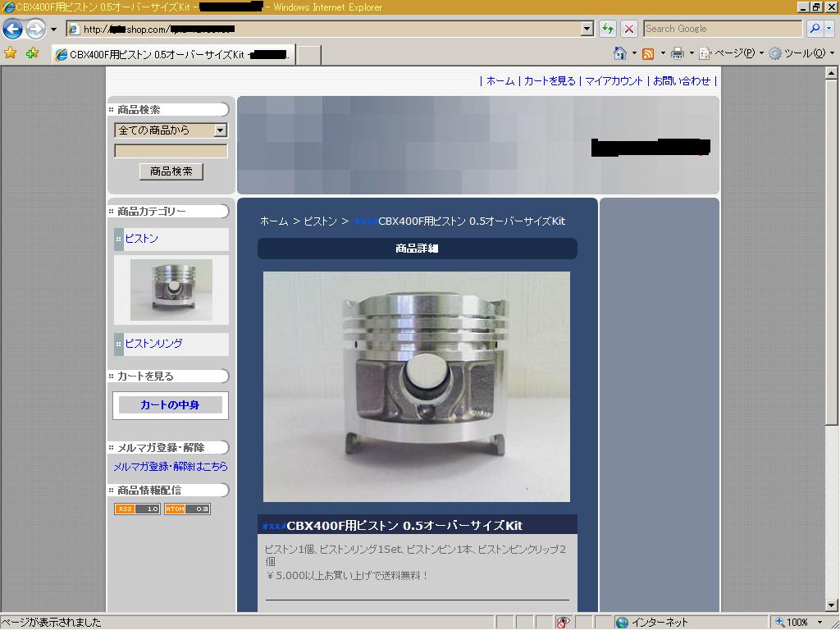The height and width of the screenshot is (630, 840).
Task: Open recent pages dropdown beside Forward
Action: point(53,30)
